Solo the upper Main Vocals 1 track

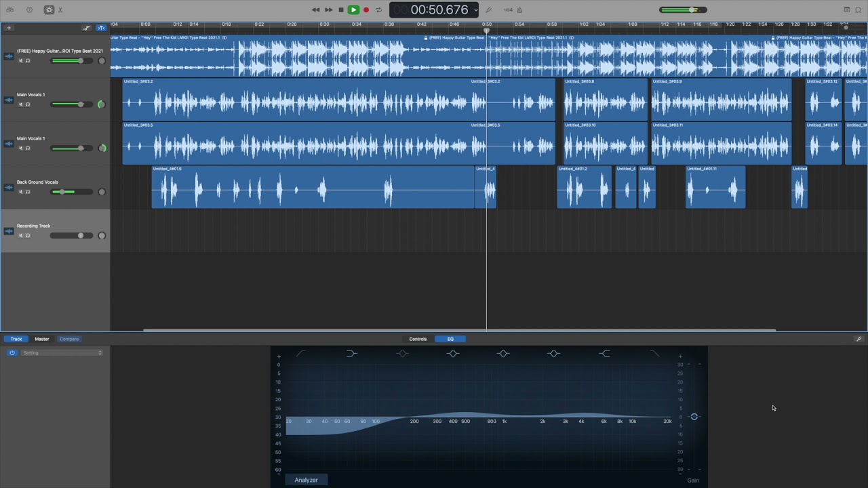(28, 104)
